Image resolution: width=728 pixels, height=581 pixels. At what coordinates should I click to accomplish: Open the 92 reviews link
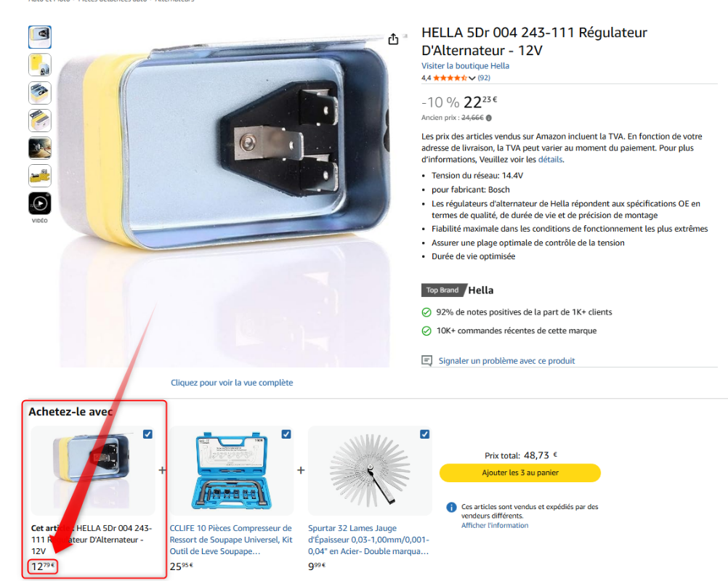pos(484,78)
